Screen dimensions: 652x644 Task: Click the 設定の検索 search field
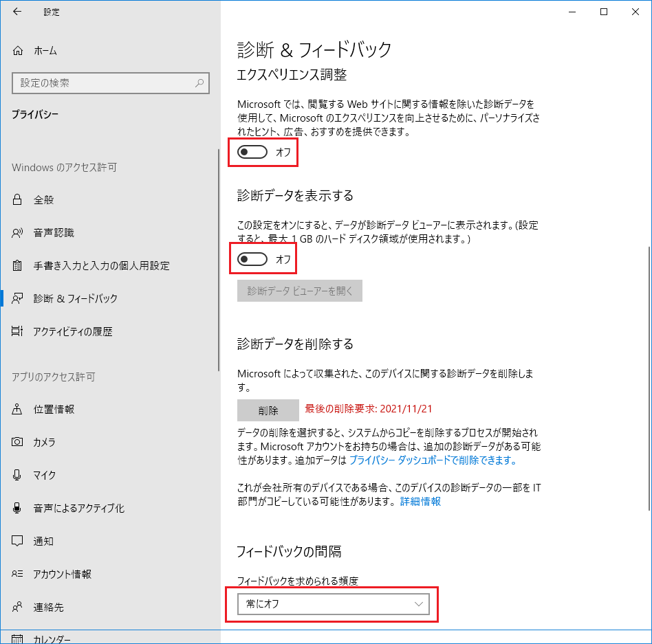coord(111,83)
